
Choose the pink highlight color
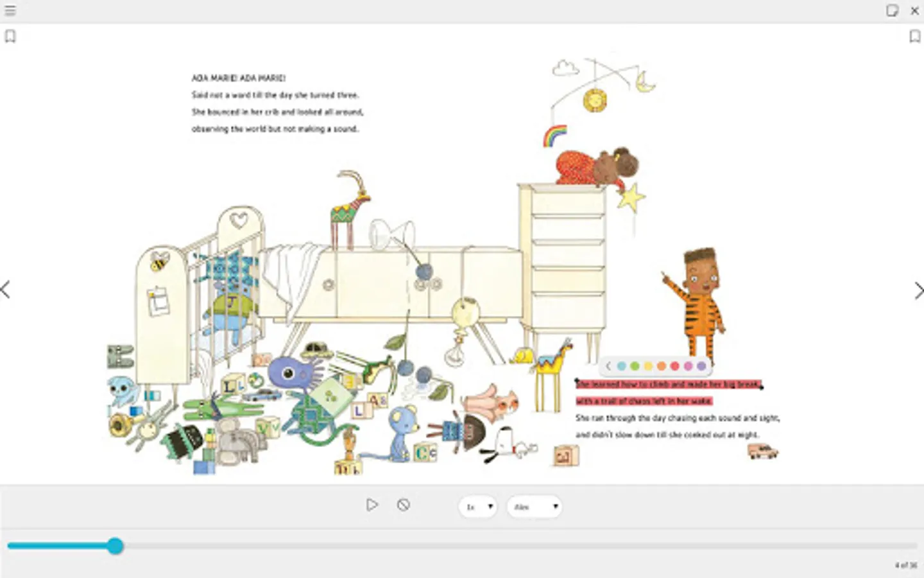click(x=688, y=366)
